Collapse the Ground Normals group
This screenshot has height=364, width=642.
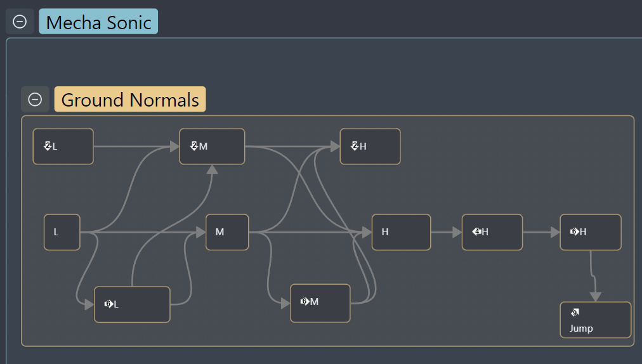35,99
